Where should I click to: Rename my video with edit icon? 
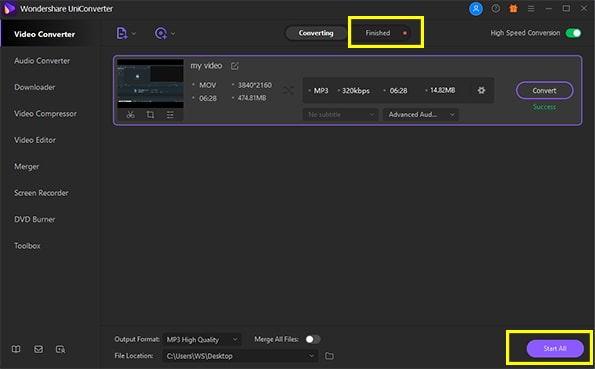pos(235,66)
